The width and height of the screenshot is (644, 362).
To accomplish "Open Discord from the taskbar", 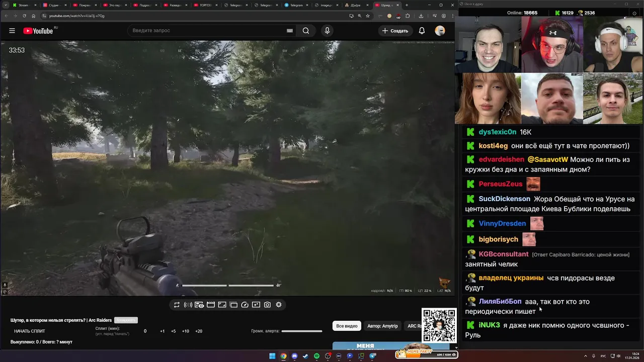I will 294,356.
